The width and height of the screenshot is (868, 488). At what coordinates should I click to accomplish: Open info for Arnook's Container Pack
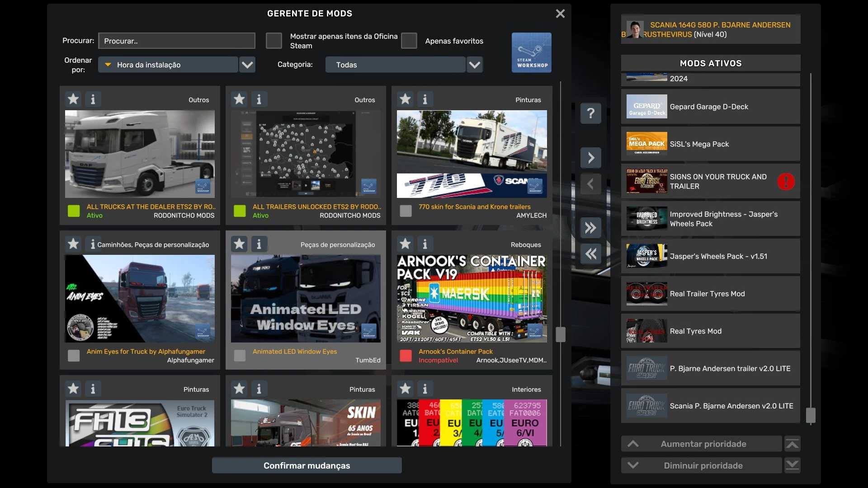pos(425,244)
